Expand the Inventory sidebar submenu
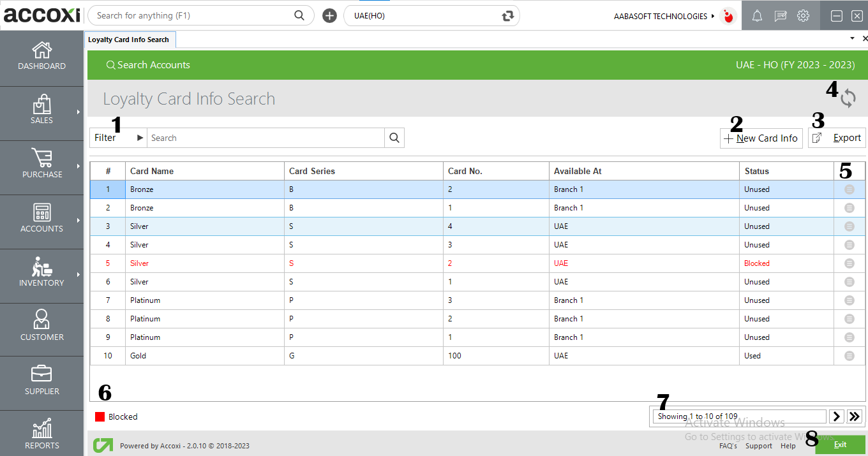The image size is (868, 456). (x=78, y=275)
